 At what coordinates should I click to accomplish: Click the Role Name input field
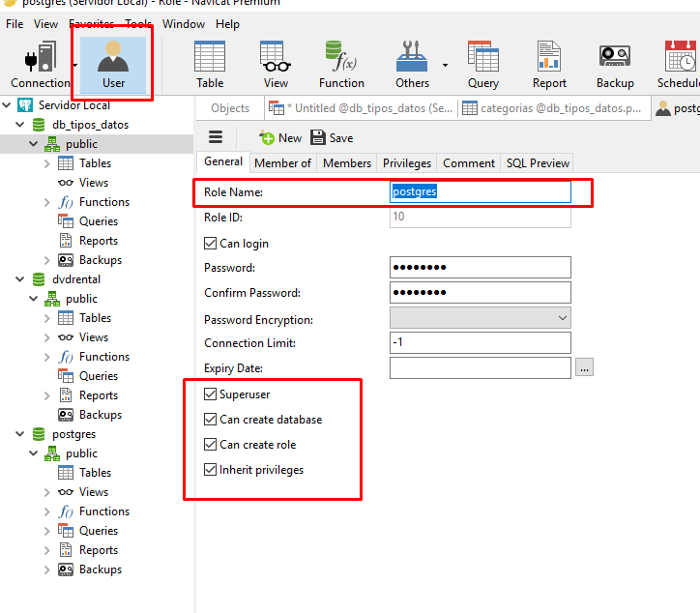pyautogui.click(x=480, y=192)
